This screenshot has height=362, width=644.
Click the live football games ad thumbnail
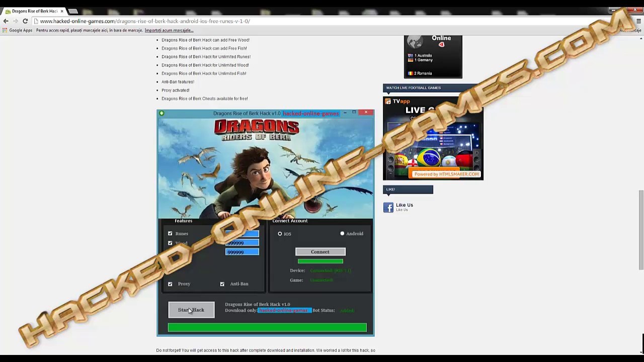pos(433,138)
